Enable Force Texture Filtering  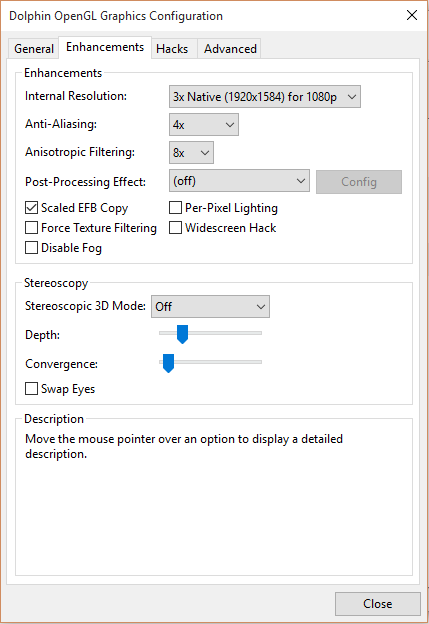click(x=31, y=228)
